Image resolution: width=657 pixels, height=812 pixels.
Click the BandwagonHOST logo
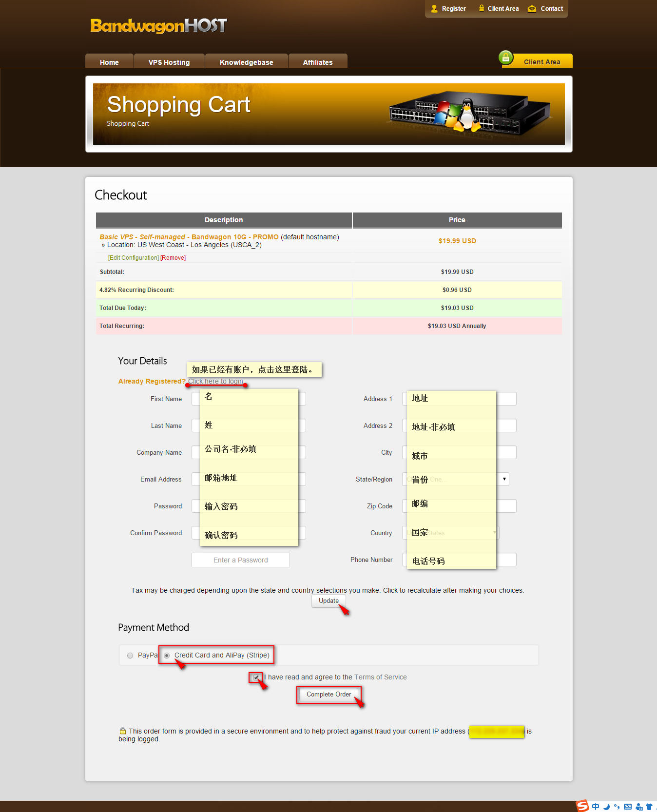pyautogui.click(x=159, y=25)
